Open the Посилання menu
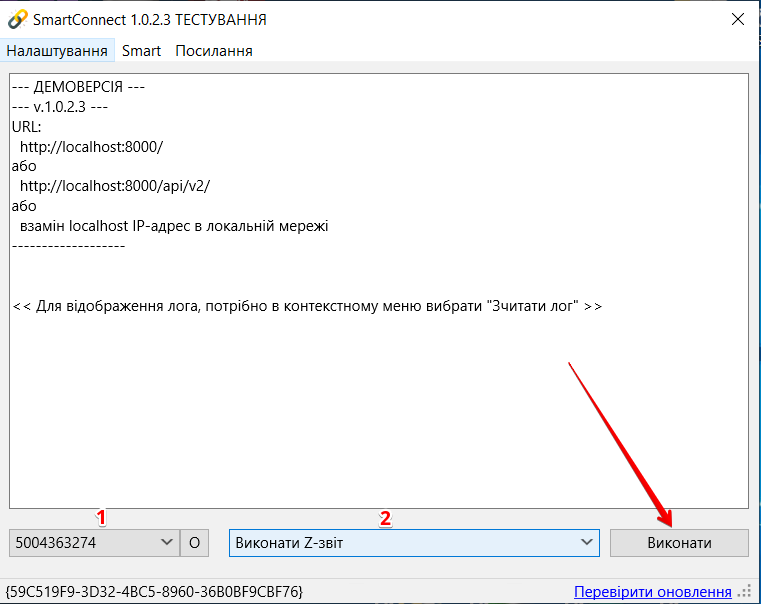Viewport: 761px width, 604px height. [214, 50]
